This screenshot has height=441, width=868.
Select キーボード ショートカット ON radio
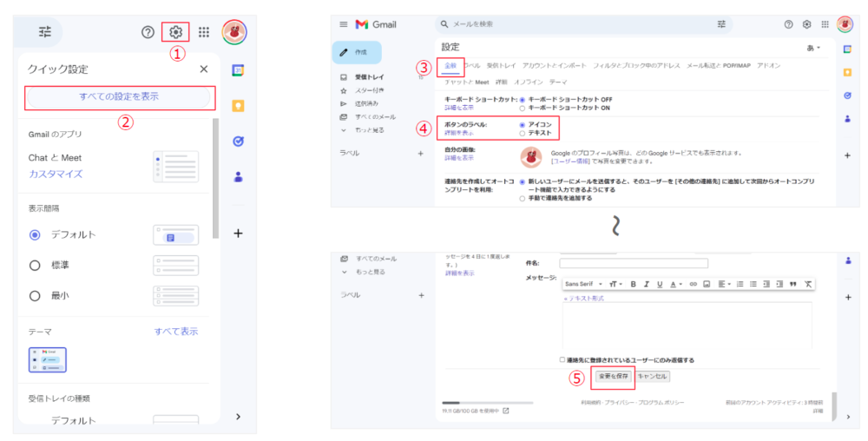click(x=522, y=109)
